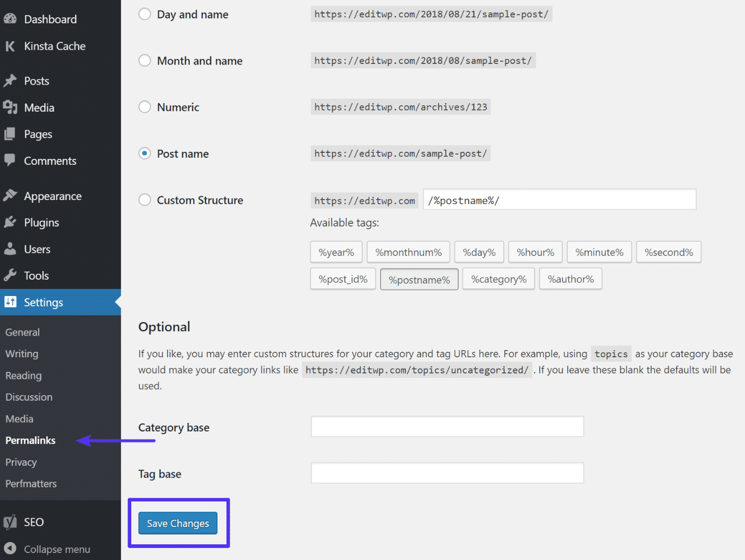Screen dimensions: 745x560
Task: Click the Tag base input field
Action: click(x=447, y=473)
